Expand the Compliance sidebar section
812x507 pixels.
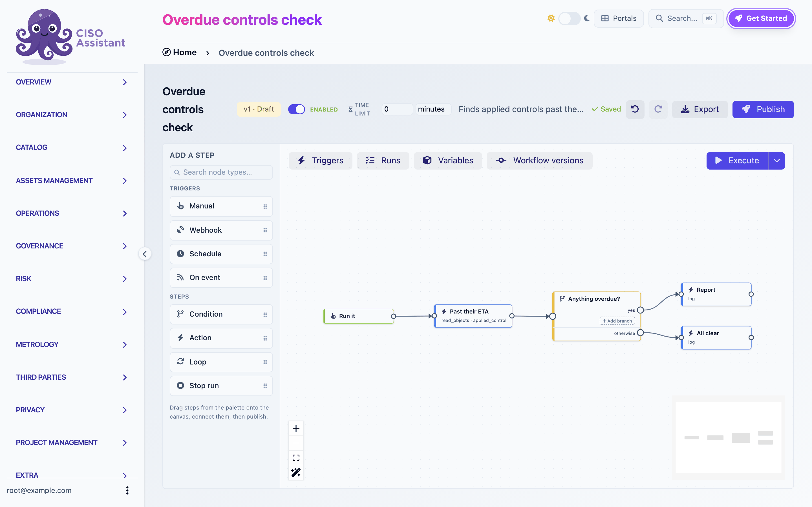[x=71, y=312]
